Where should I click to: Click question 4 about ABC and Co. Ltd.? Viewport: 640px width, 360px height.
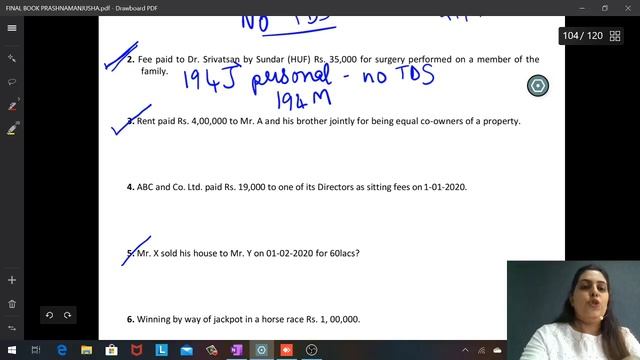click(x=297, y=187)
